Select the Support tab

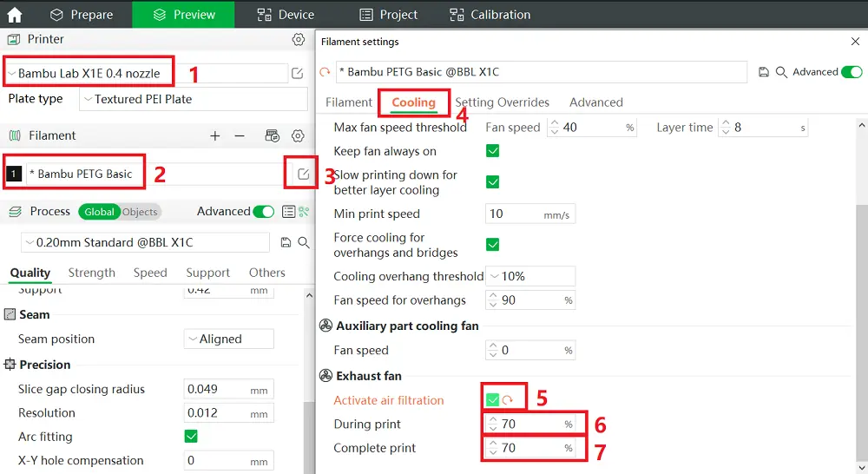pyautogui.click(x=207, y=273)
